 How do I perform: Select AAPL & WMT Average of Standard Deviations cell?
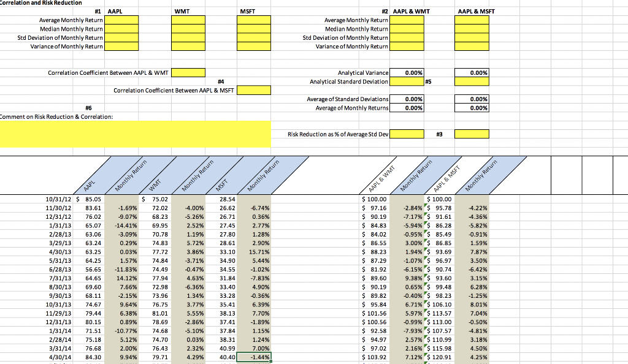[x=407, y=99]
